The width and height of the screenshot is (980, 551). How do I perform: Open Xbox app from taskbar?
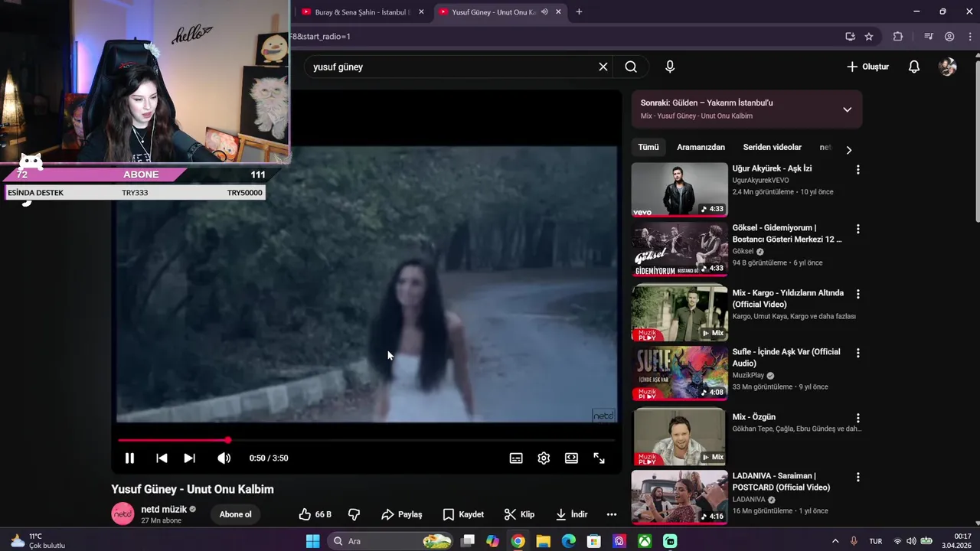coord(645,541)
